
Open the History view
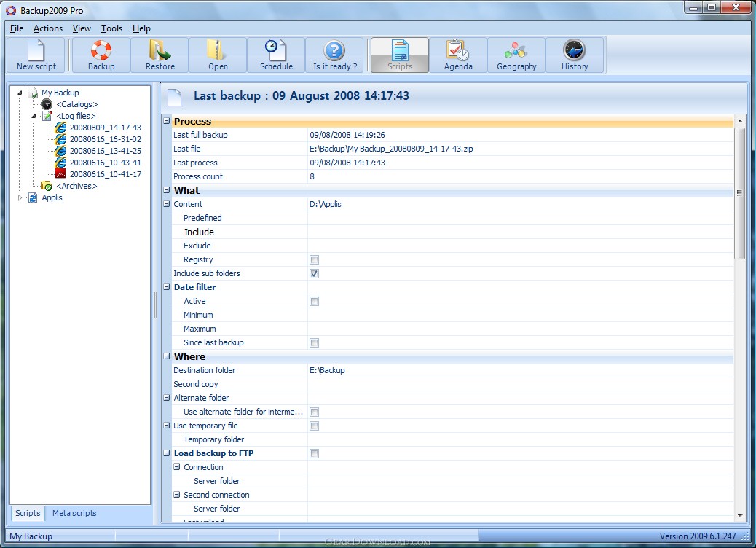[x=575, y=55]
